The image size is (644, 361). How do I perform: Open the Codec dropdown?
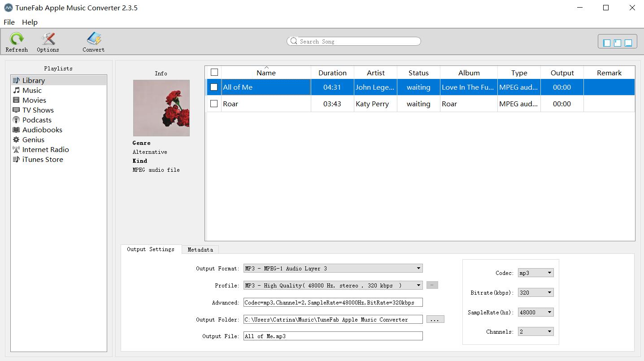point(535,273)
